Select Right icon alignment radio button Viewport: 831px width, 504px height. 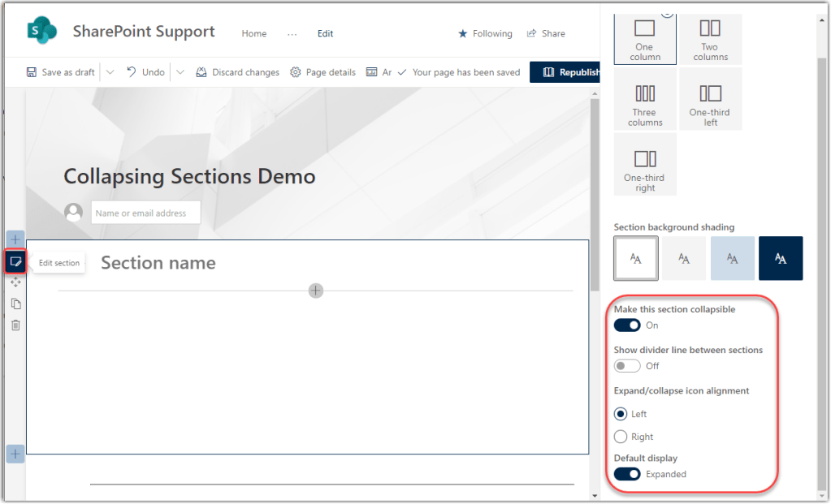pos(621,437)
